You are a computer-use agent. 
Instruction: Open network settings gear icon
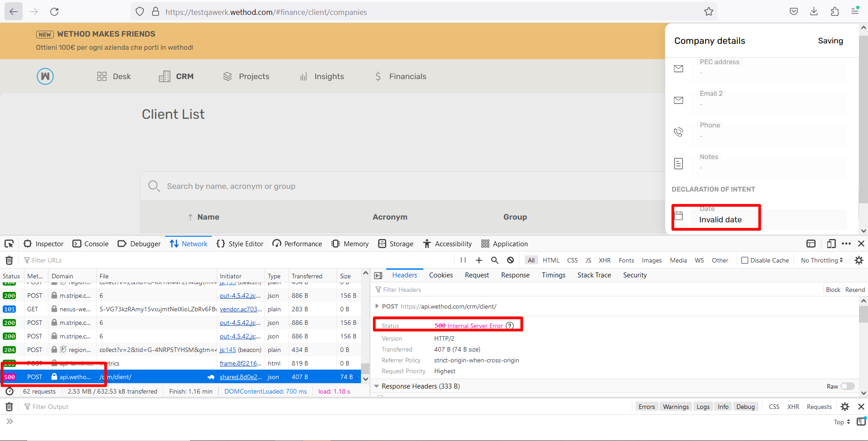pos(859,260)
